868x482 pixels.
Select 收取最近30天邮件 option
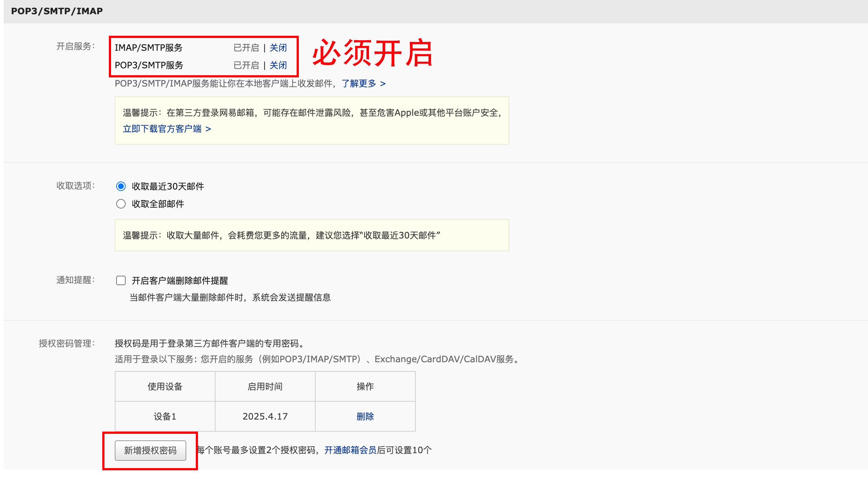click(x=121, y=186)
